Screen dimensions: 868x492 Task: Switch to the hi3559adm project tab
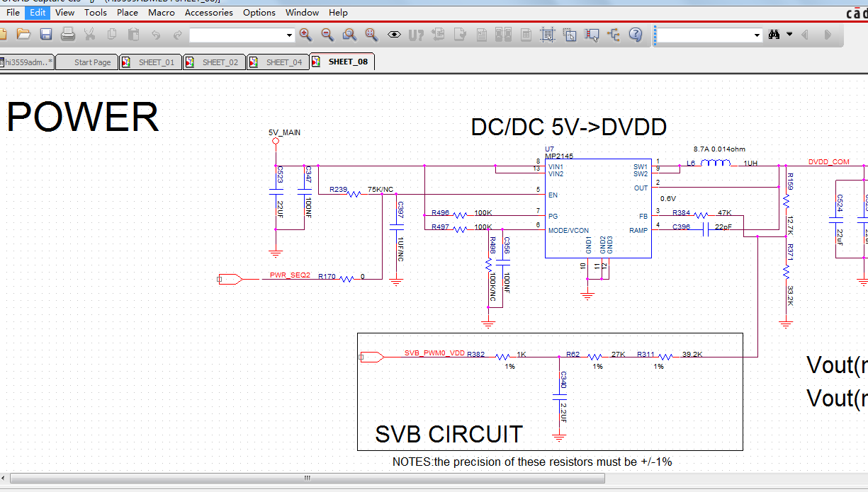coord(28,62)
